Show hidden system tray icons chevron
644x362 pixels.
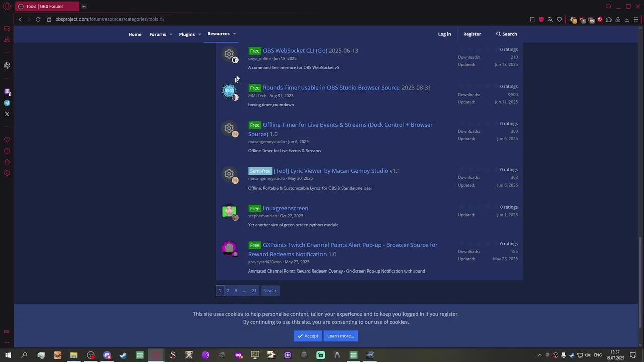pyautogui.click(x=539, y=355)
